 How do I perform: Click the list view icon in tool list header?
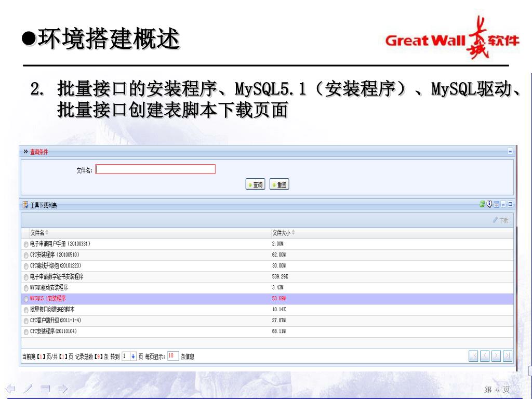tap(496, 204)
